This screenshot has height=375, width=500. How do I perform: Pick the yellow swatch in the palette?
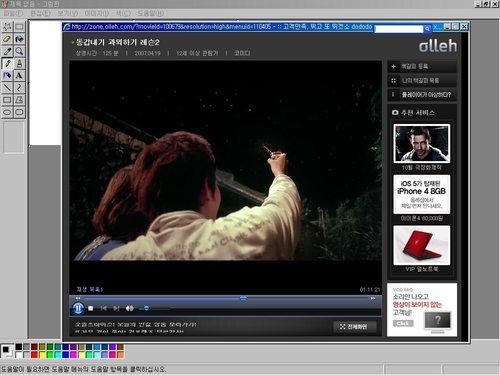42,355
